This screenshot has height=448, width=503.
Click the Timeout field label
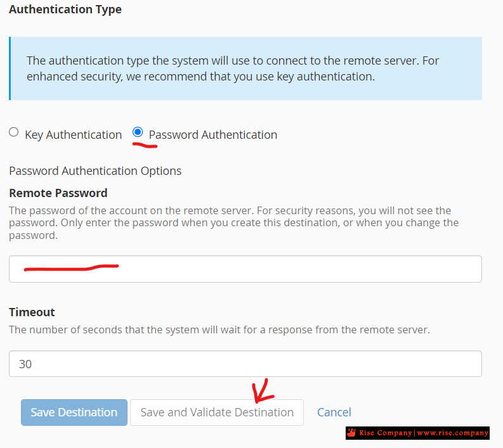[32, 312]
